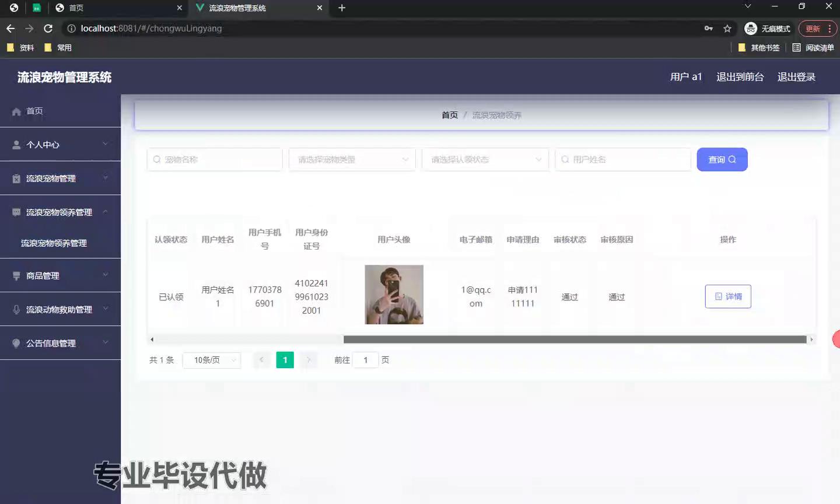
Task: Click the 公告信息管理 sidebar icon
Action: (16, 344)
